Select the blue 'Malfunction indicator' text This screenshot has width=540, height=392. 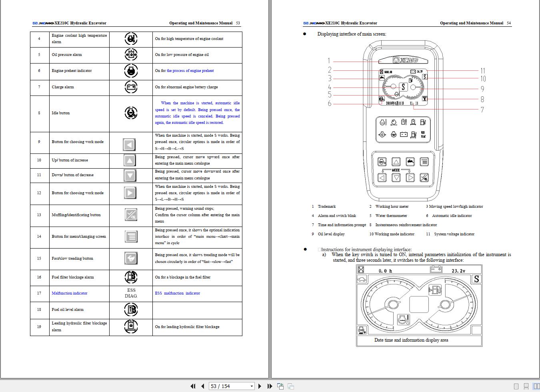pos(69,293)
